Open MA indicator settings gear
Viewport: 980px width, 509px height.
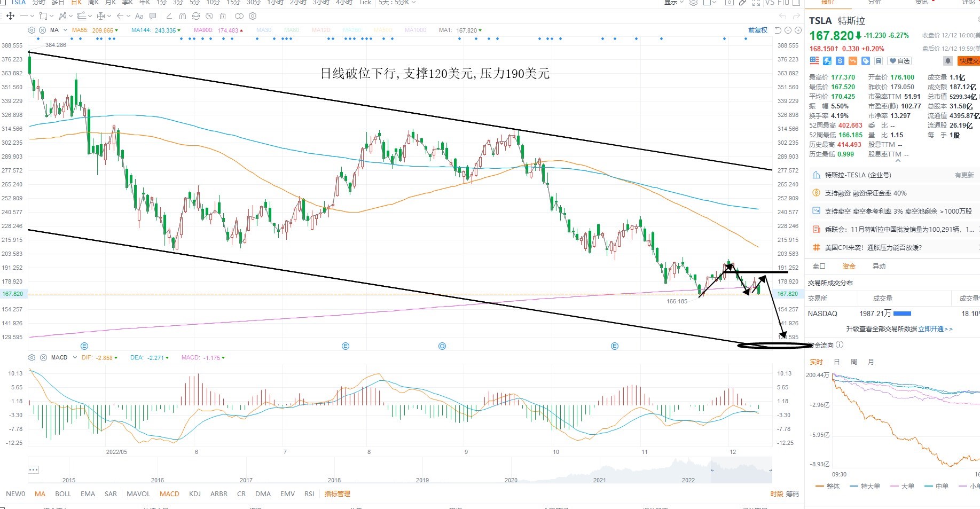[x=32, y=30]
